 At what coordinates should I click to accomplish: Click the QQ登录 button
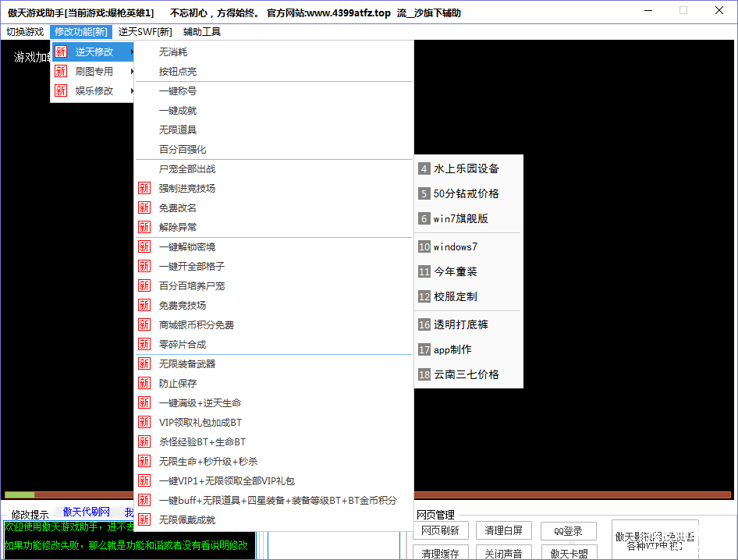point(568,531)
